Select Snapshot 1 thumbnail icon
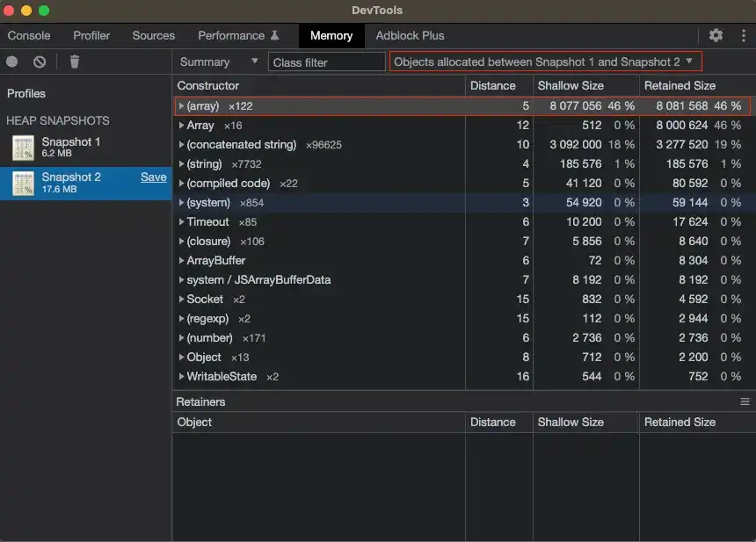 pos(23,148)
